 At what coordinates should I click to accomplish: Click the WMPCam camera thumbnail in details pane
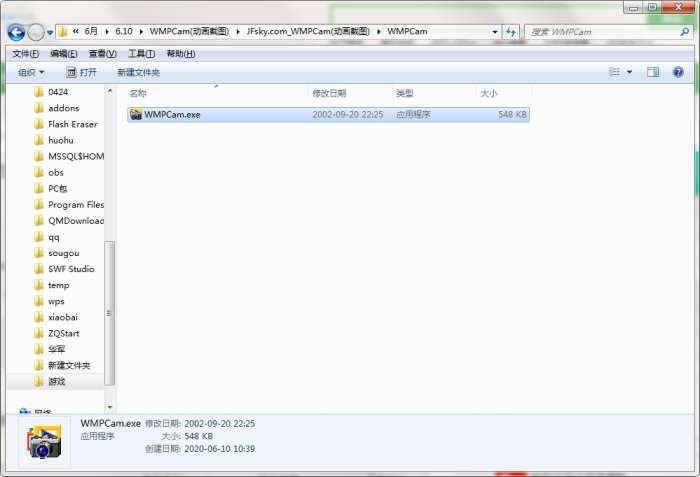(x=44, y=442)
